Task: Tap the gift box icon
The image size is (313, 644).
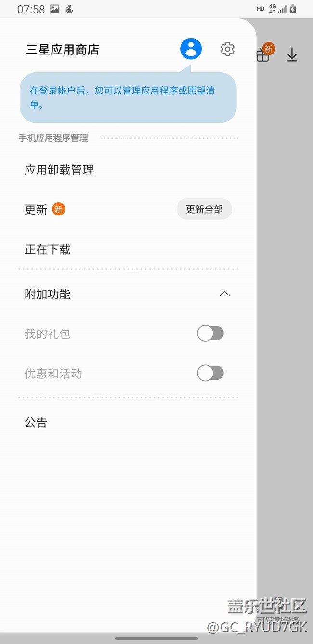Action: click(x=263, y=55)
